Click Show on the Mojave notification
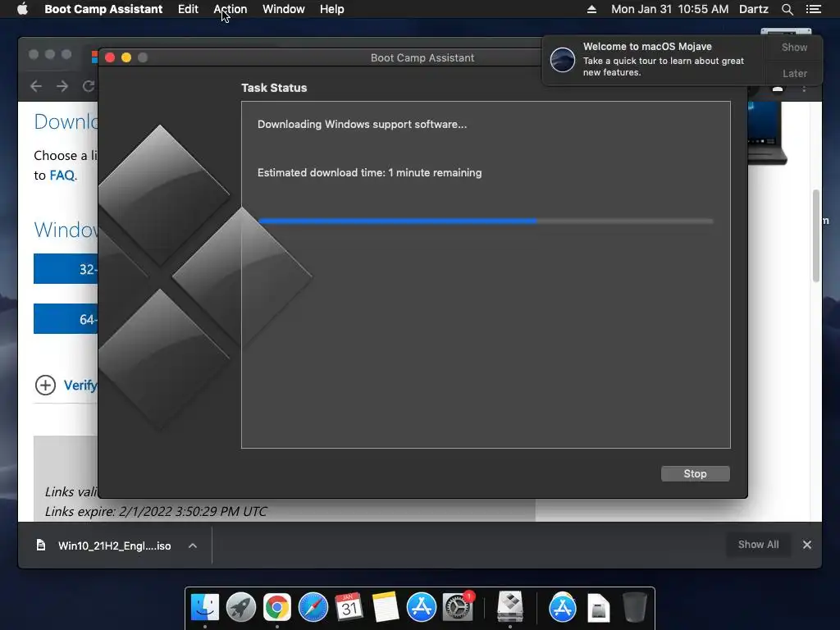This screenshot has width=840, height=630. pyautogui.click(x=794, y=47)
